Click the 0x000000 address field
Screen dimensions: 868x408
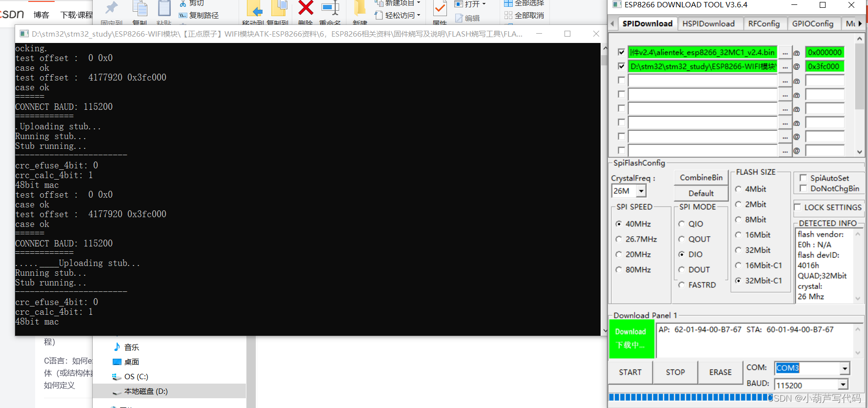825,52
